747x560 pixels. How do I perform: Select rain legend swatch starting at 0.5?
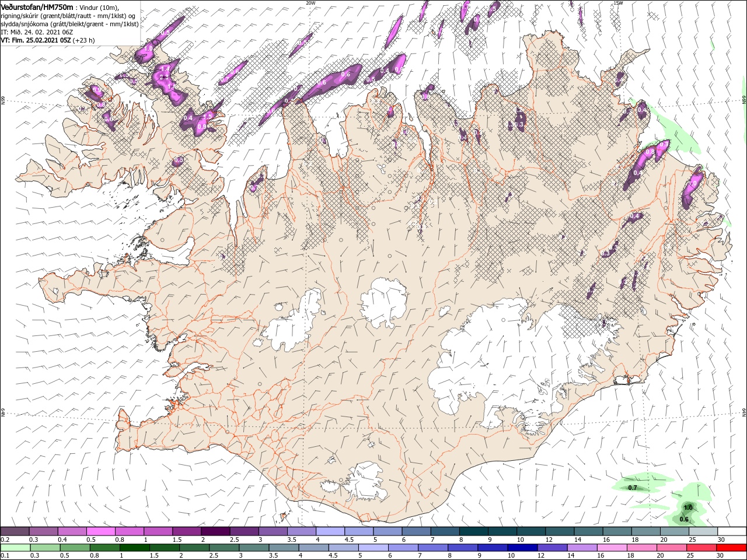pyautogui.click(x=75, y=547)
